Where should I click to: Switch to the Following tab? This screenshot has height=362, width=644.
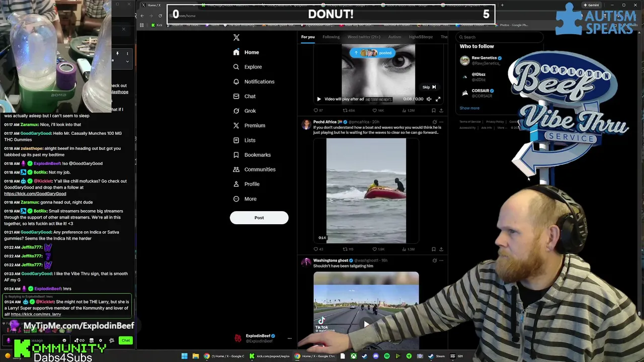click(x=331, y=37)
